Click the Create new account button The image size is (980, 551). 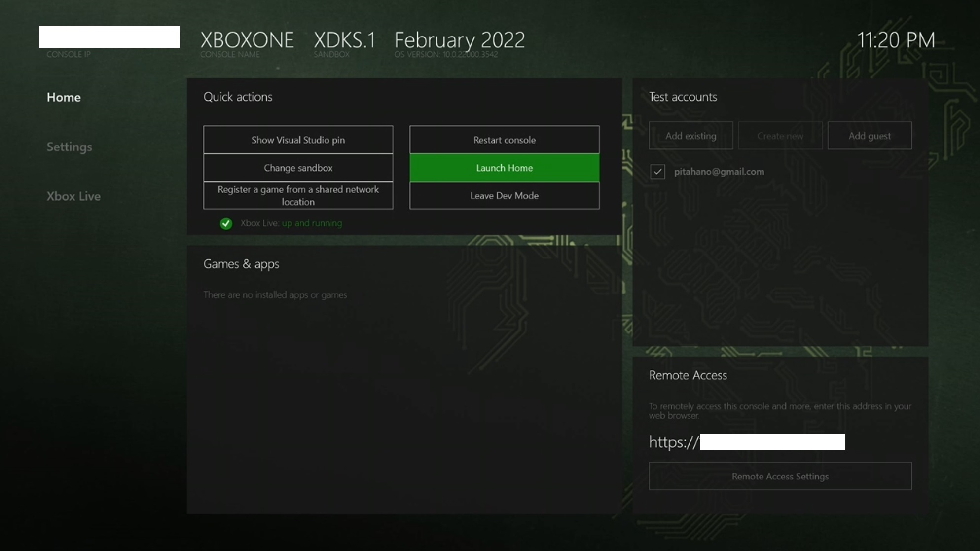[x=780, y=136]
